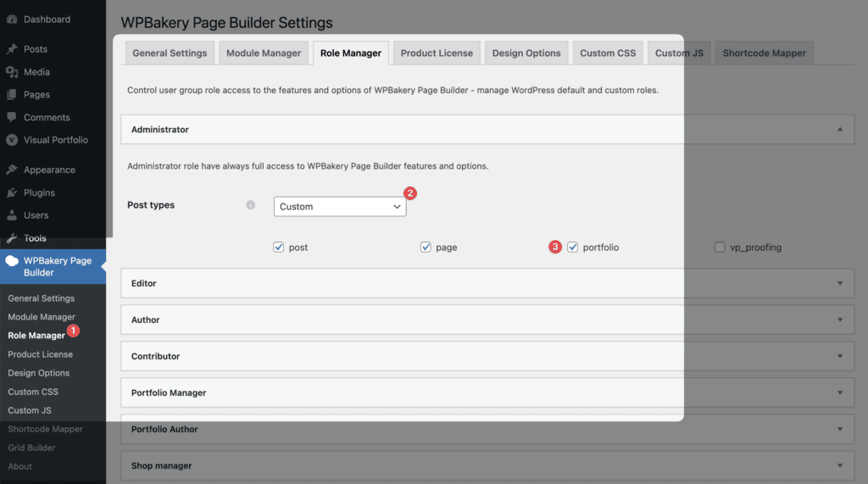Screen dimensions: 868x484
Task: Click the WPBakery cloud icon
Action: tap(12, 261)
